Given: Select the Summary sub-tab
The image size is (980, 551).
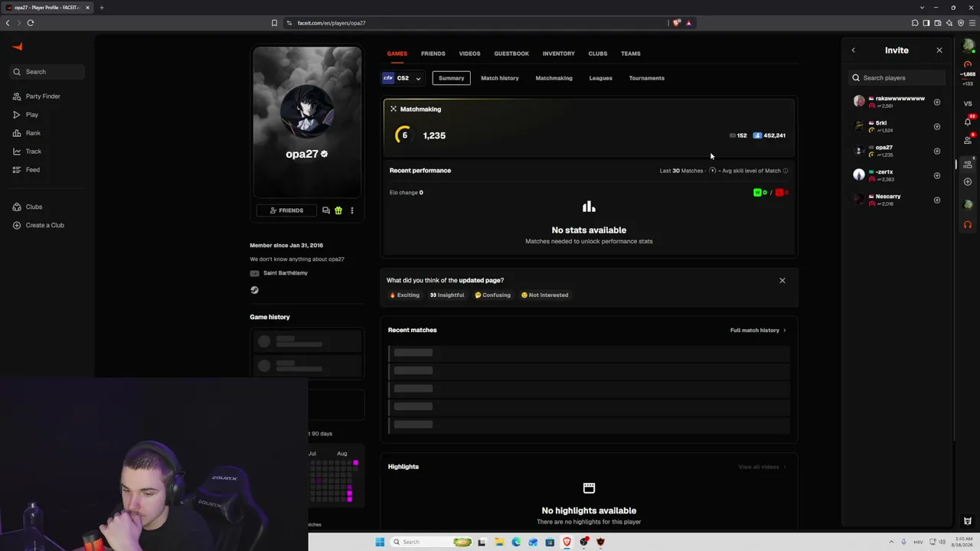Looking at the screenshot, I should click(451, 78).
